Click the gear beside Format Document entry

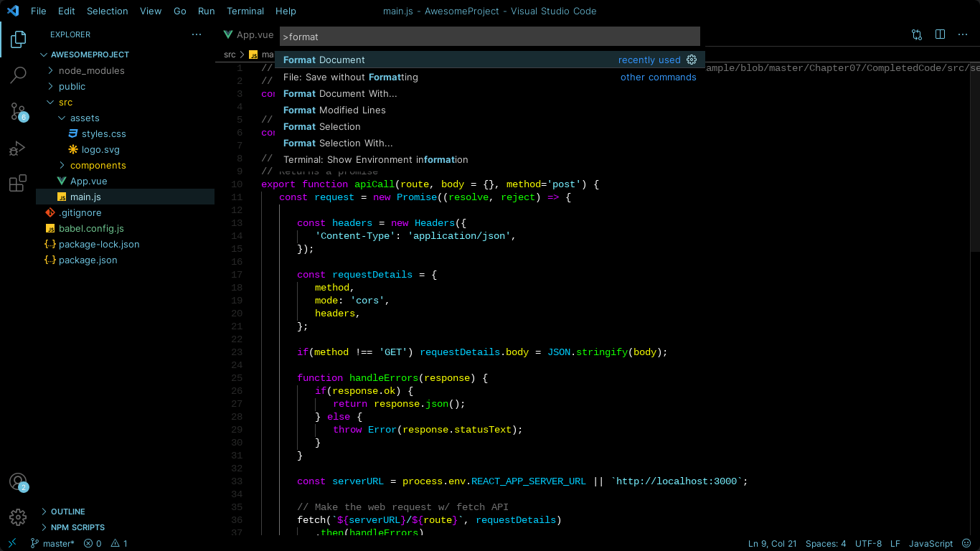click(691, 60)
